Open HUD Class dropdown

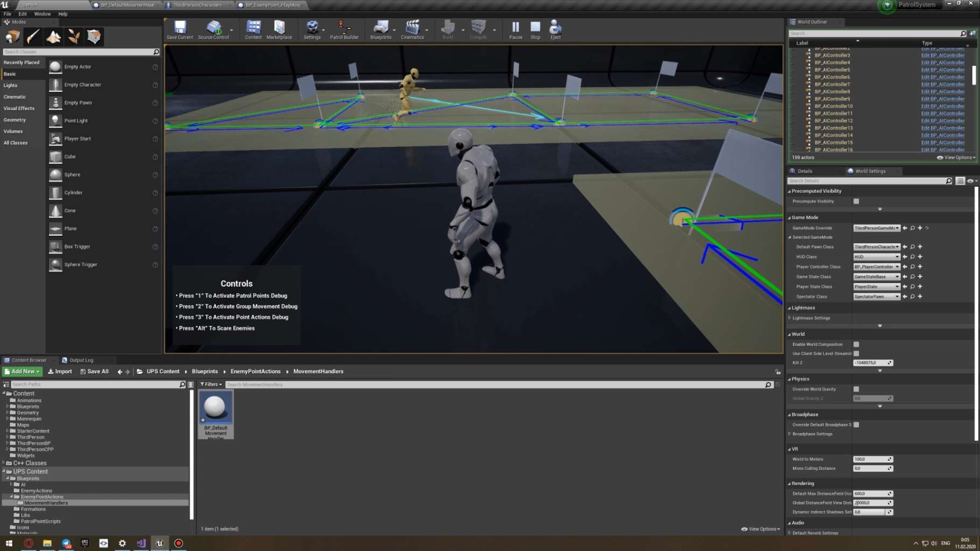tap(877, 257)
